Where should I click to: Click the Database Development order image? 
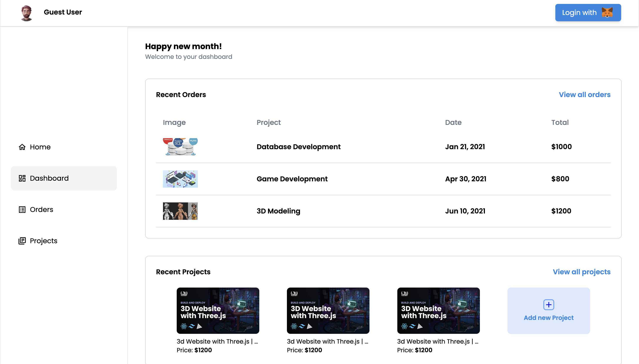(x=180, y=147)
